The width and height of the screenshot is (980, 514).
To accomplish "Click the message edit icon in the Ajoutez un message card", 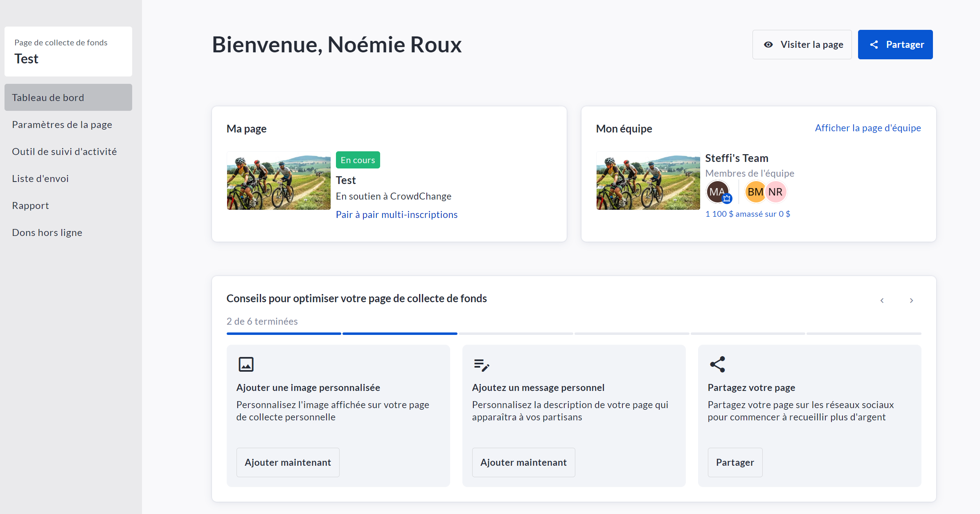I will point(482,365).
